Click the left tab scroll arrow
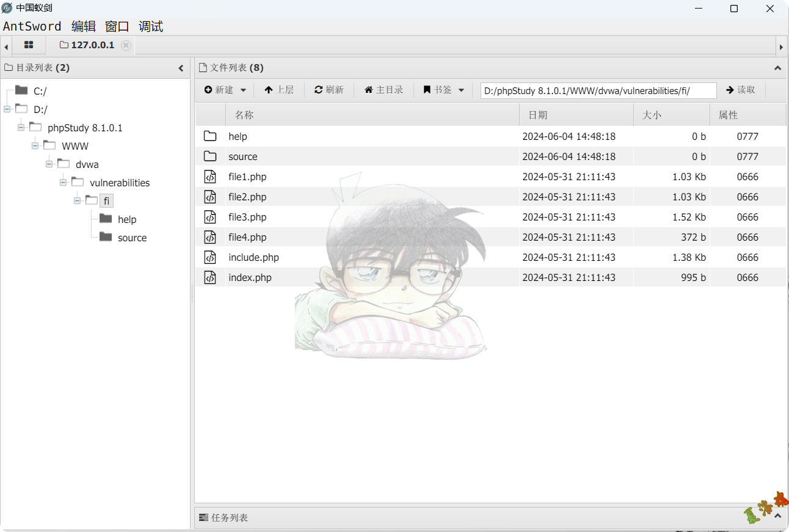Viewport: 789px width, 532px height. click(6, 46)
